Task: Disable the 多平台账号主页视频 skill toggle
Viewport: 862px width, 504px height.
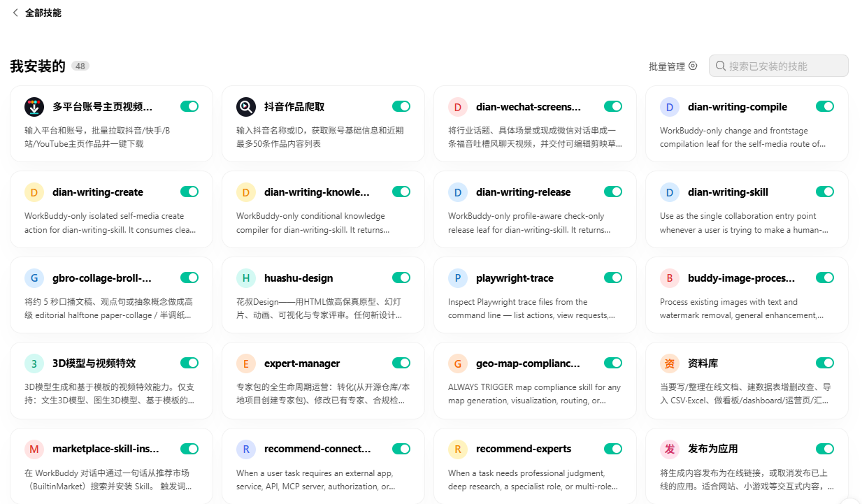Action: pyautogui.click(x=189, y=106)
